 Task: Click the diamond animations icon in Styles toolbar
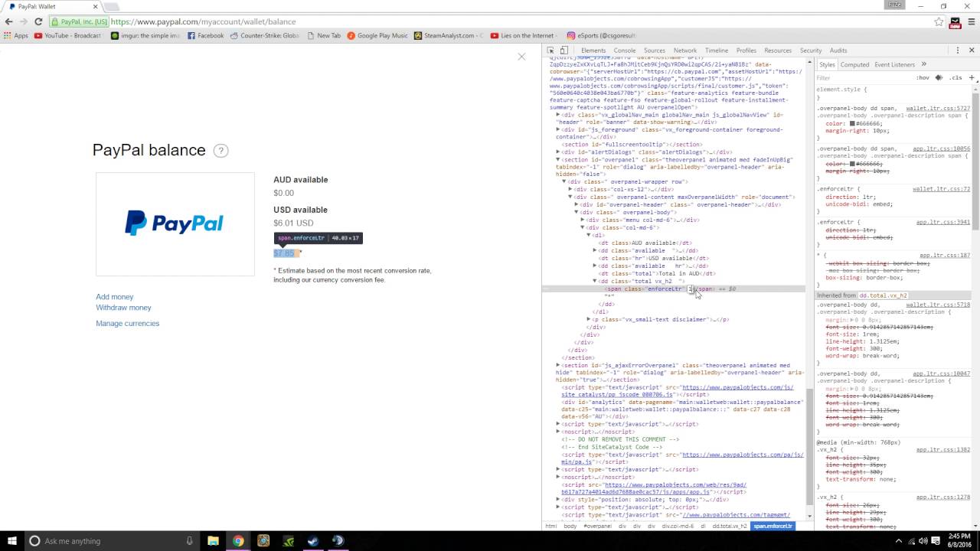939,77
